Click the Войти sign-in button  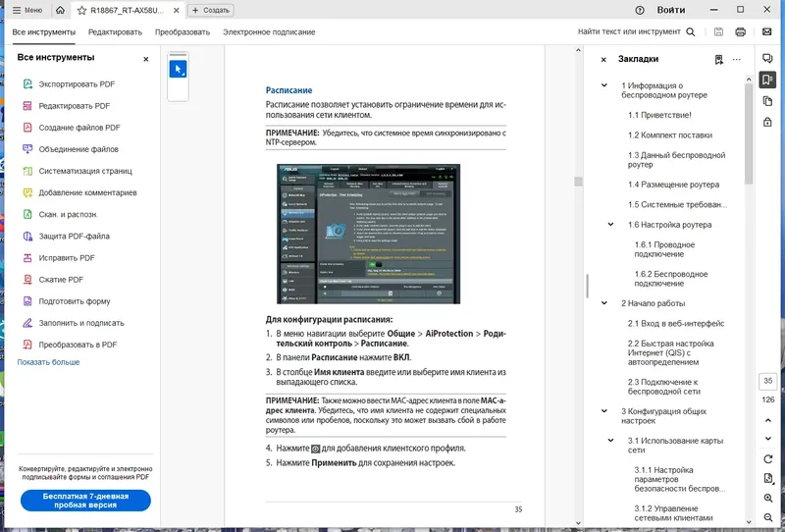[x=671, y=10]
